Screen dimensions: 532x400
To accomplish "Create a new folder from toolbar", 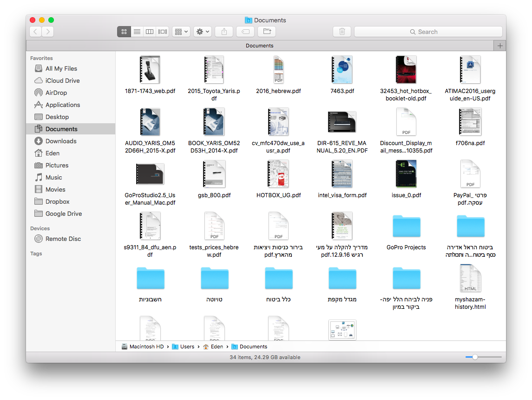I will (x=267, y=32).
